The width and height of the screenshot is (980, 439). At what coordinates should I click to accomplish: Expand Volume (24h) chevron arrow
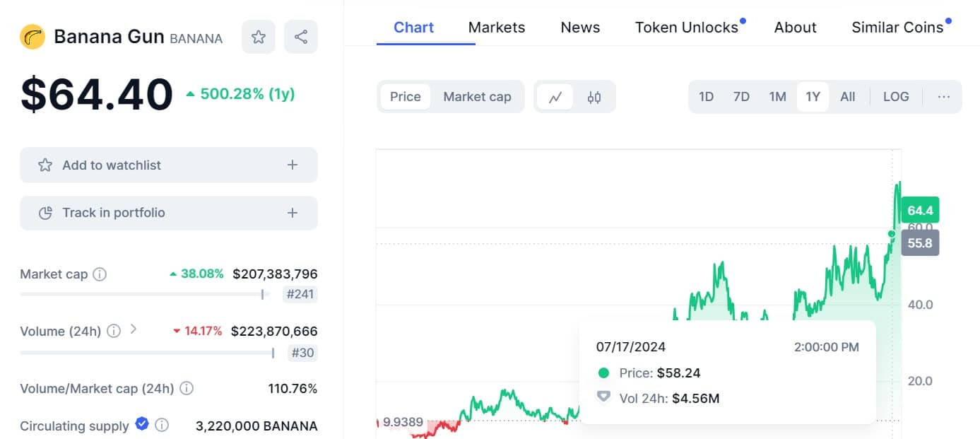tap(134, 329)
